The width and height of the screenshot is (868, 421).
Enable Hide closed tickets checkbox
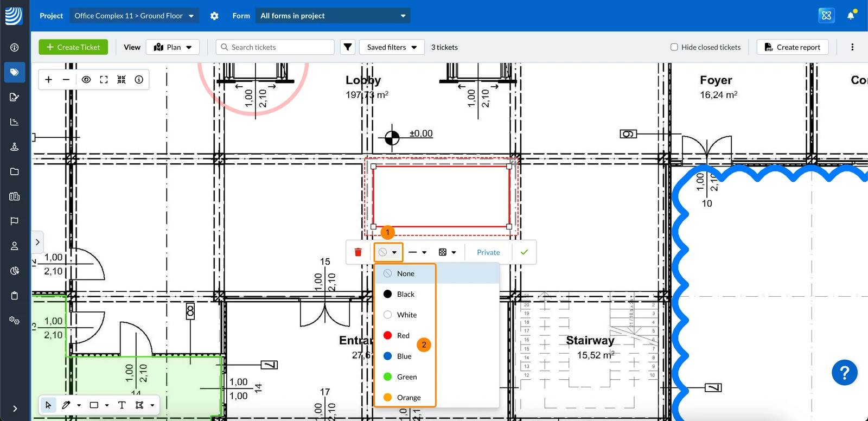tap(674, 47)
